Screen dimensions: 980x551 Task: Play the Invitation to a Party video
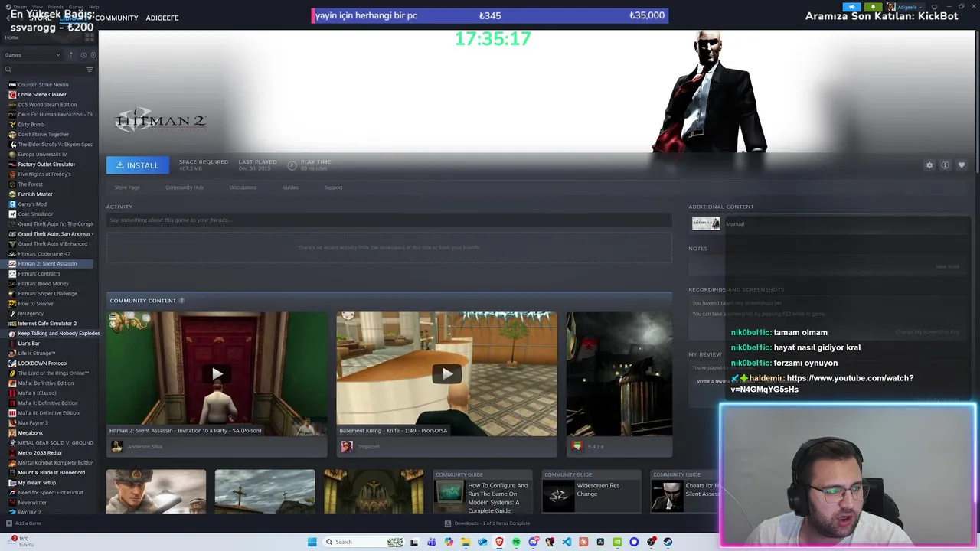[217, 374]
